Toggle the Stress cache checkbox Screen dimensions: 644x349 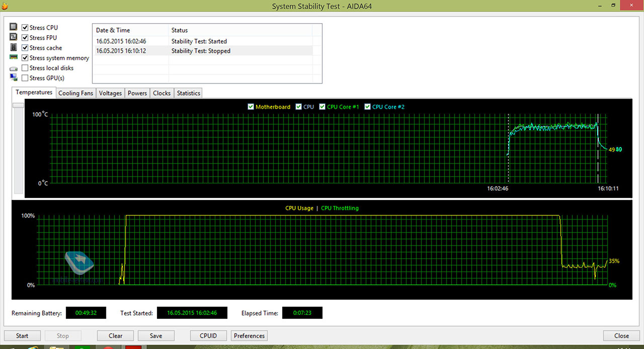[x=25, y=48]
